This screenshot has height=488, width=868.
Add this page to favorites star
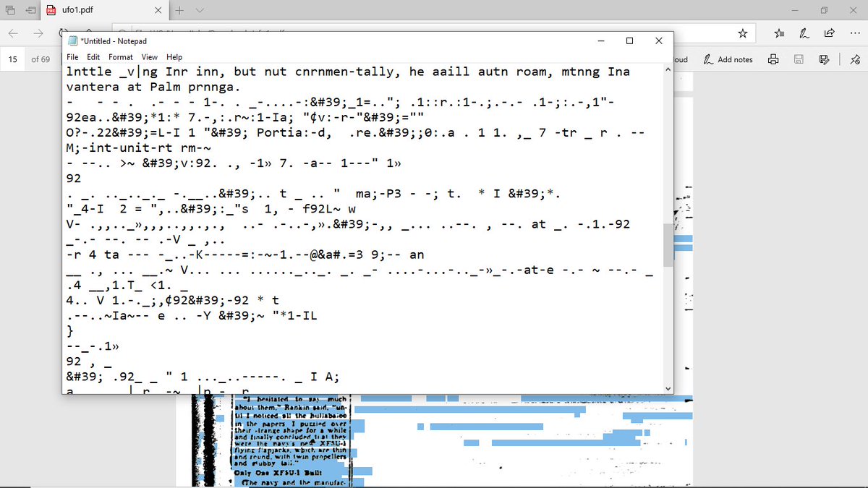(x=742, y=33)
